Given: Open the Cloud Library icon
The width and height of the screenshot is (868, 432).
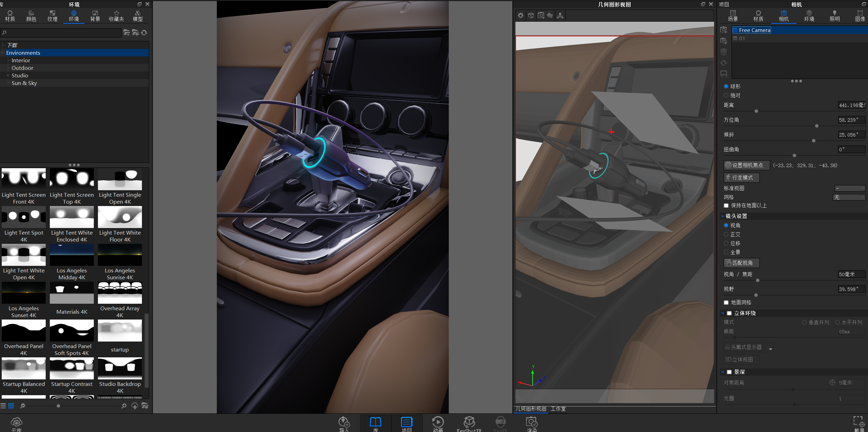Looking at the screenshot, I should (16, 424).
